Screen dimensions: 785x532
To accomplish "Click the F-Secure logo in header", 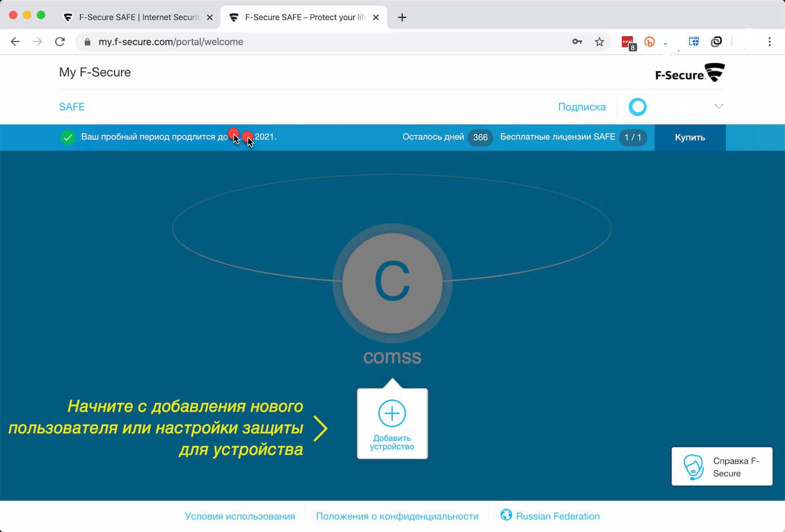I will [690, 73].
